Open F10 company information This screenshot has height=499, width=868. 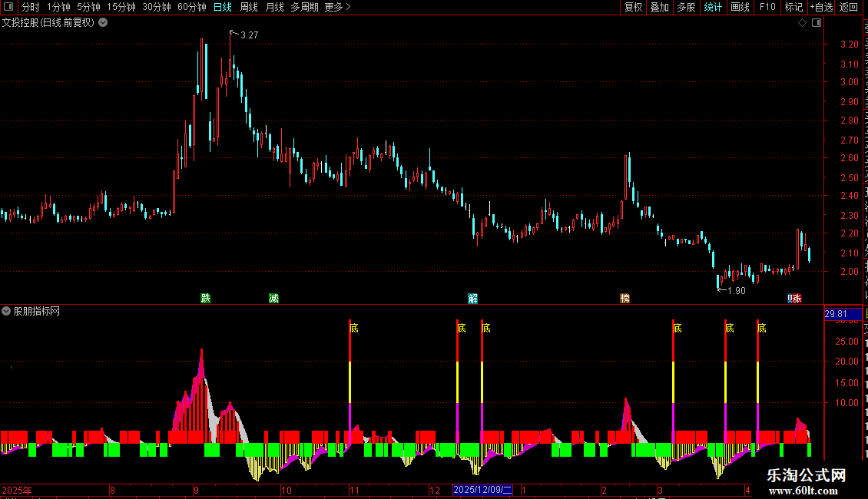[x=767, y=7]
